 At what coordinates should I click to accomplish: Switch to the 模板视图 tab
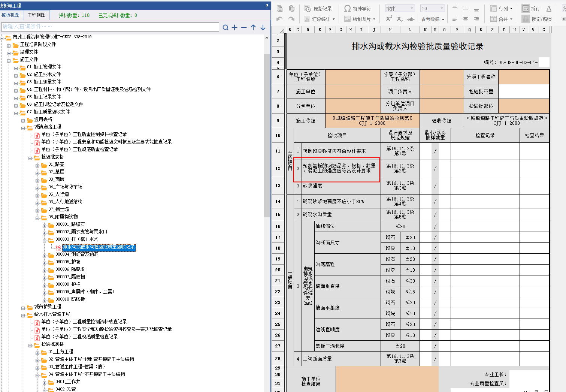tap(10, 15)
